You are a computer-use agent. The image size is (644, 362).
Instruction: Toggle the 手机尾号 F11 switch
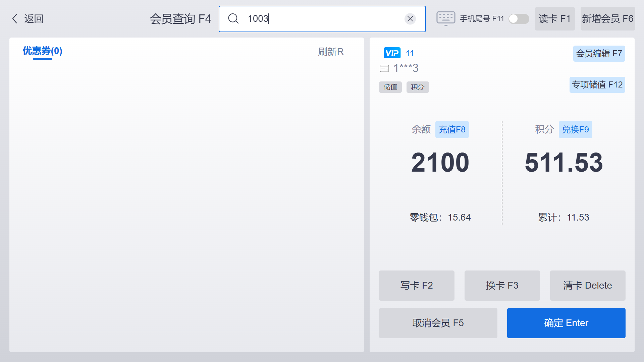pyautogui.click(x=519, y=19)
